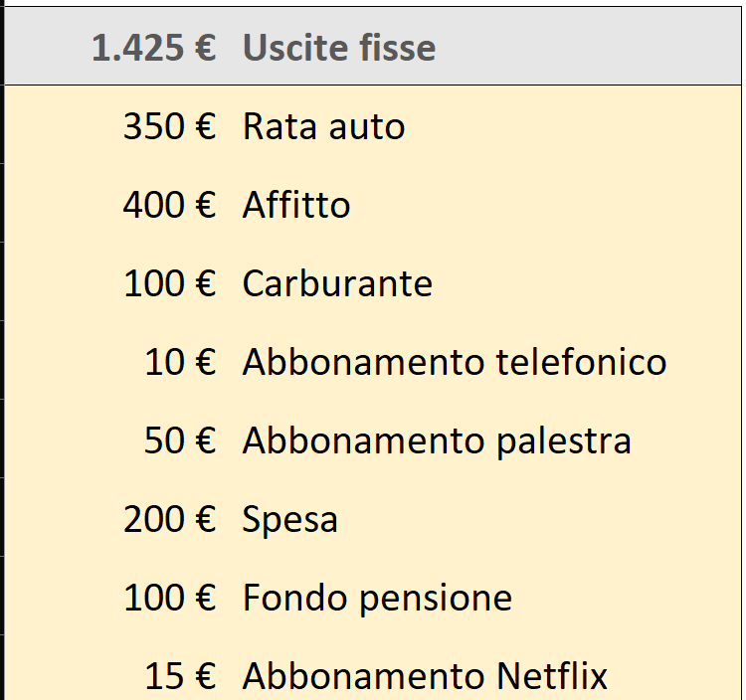Viewport: 746px width, 700px height.
Task: Select the 200 € amount cell
Action: tap(169, 519)
